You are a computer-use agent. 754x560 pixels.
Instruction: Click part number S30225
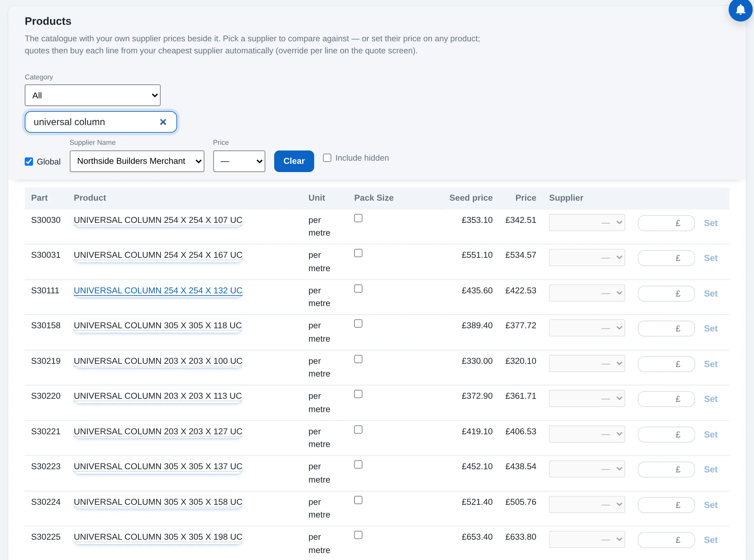[46, 537]
